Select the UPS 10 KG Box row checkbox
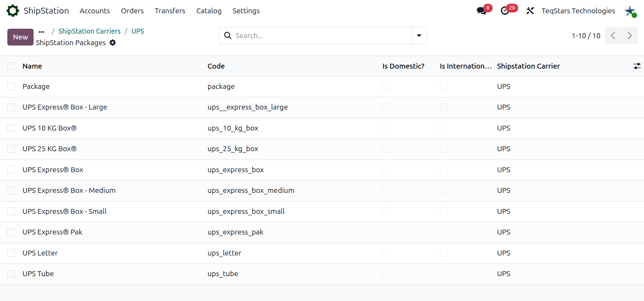 (x=11, y=128)
